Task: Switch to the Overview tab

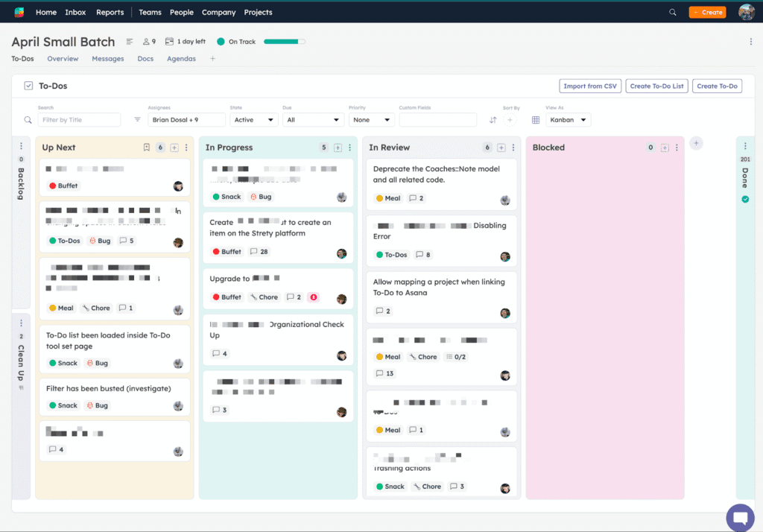Action: point(63,58)
